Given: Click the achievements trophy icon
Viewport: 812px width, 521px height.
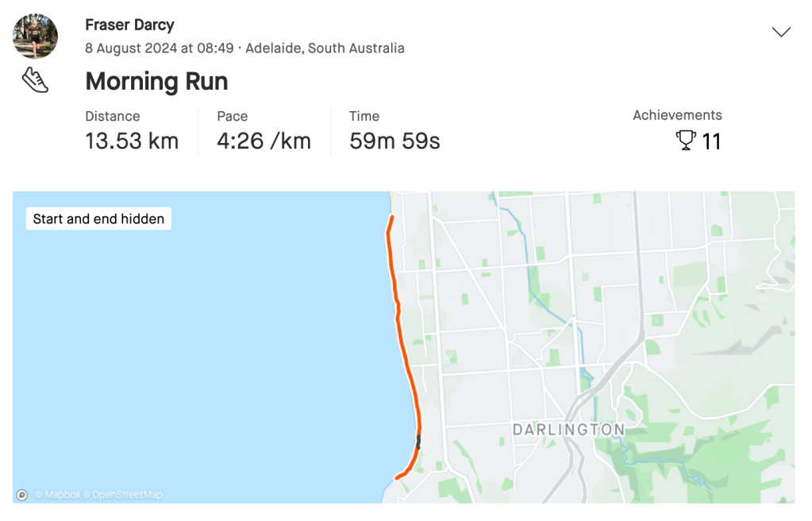Looking at the screenshot, I should 685,141.
